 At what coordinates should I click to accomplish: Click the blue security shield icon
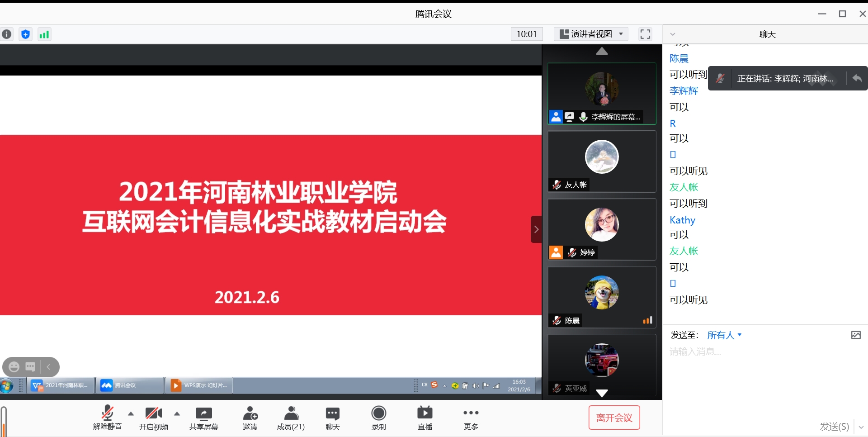tap(26, 34)
